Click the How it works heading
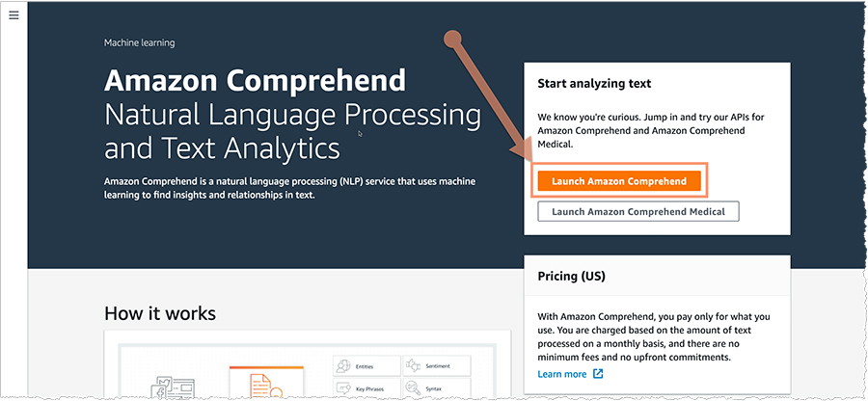Viewport: 868px width, 401px height. point(160,313)
